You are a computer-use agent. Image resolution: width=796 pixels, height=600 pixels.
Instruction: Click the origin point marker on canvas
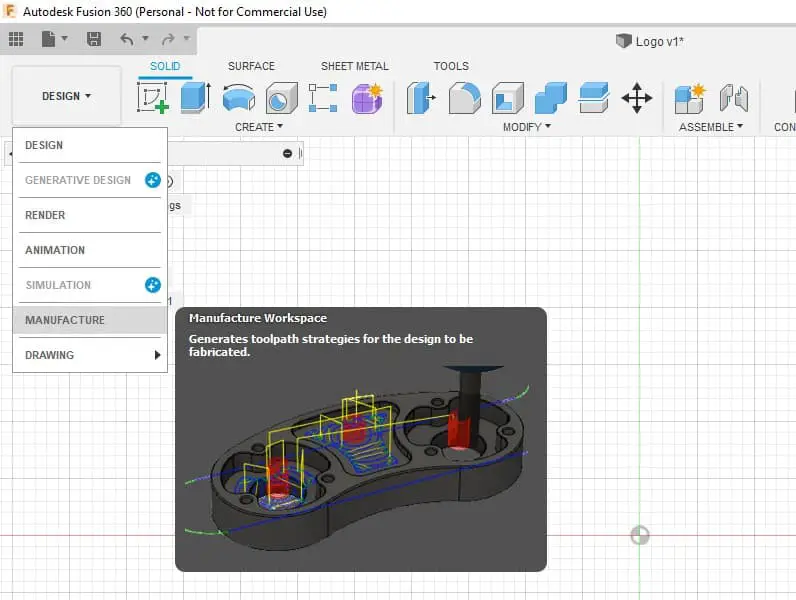point(640,535)
